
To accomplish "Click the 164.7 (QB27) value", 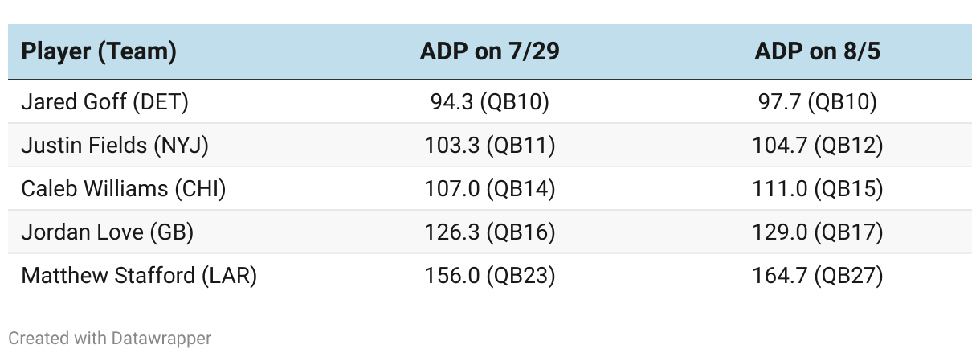I will [817, 276].
